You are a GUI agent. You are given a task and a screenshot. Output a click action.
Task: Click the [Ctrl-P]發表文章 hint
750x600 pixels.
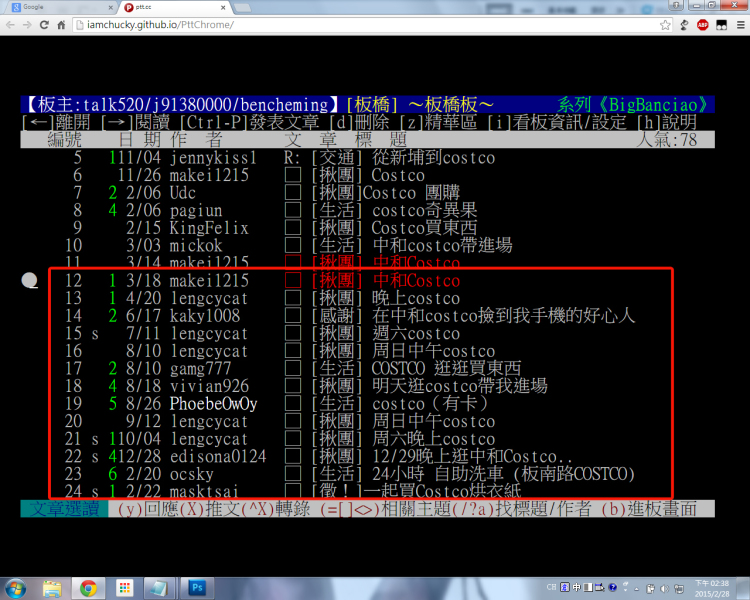click(x=250, y=122)
